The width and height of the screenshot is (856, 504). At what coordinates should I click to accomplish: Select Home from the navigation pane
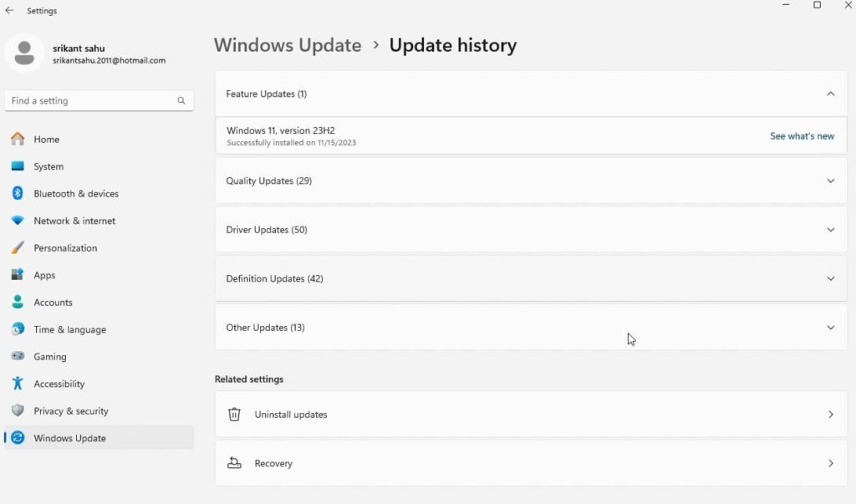click(47, 139)
